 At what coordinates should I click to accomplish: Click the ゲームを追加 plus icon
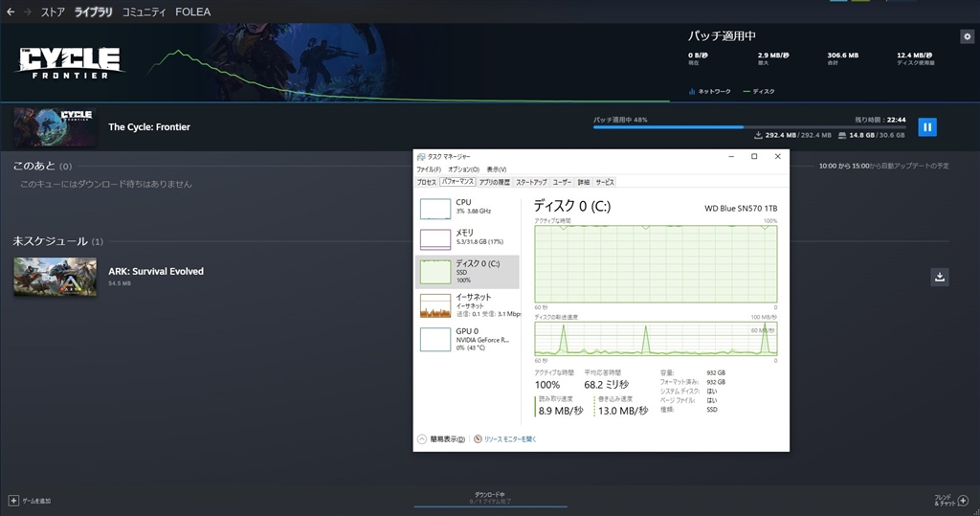[13, 501]
